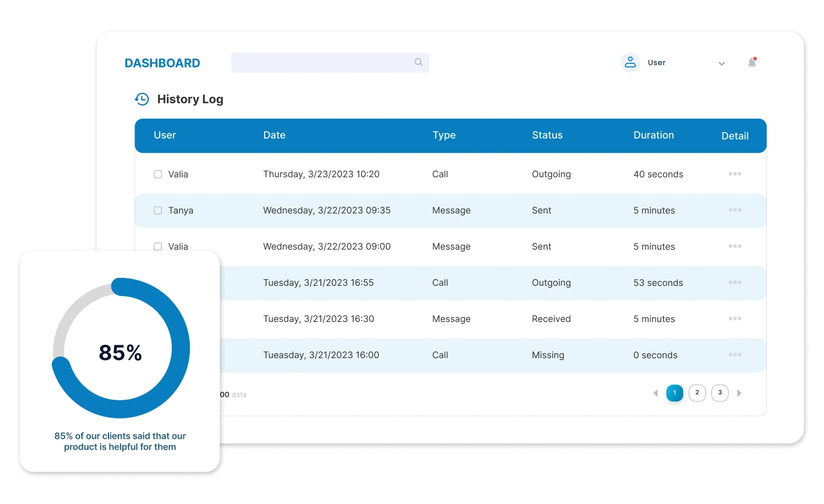Go to the previous page arrow
824x504 pixels.
coord(655,393)
